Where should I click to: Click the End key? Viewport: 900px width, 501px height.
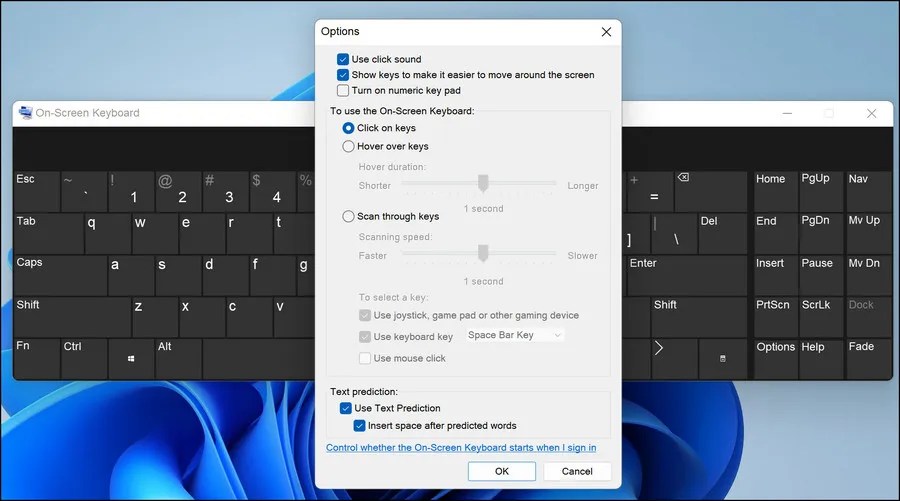click(x=775, y=233)
